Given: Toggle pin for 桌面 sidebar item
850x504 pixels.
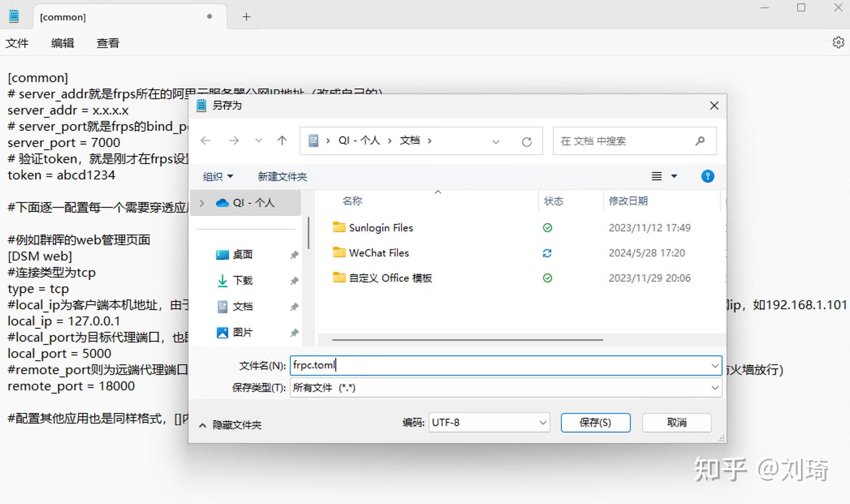Looking at the screenshot, I should click(294, 254).
